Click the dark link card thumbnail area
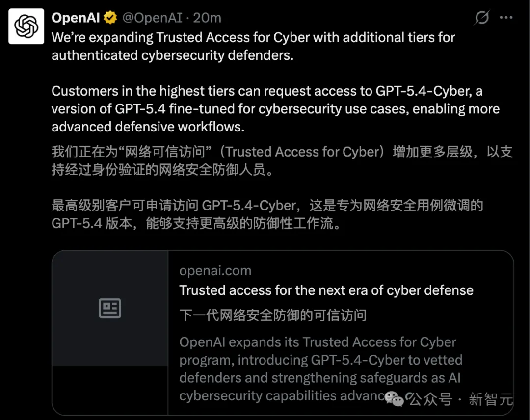The height and width of the screenshot is (420, 530). (x=110, y=333)
